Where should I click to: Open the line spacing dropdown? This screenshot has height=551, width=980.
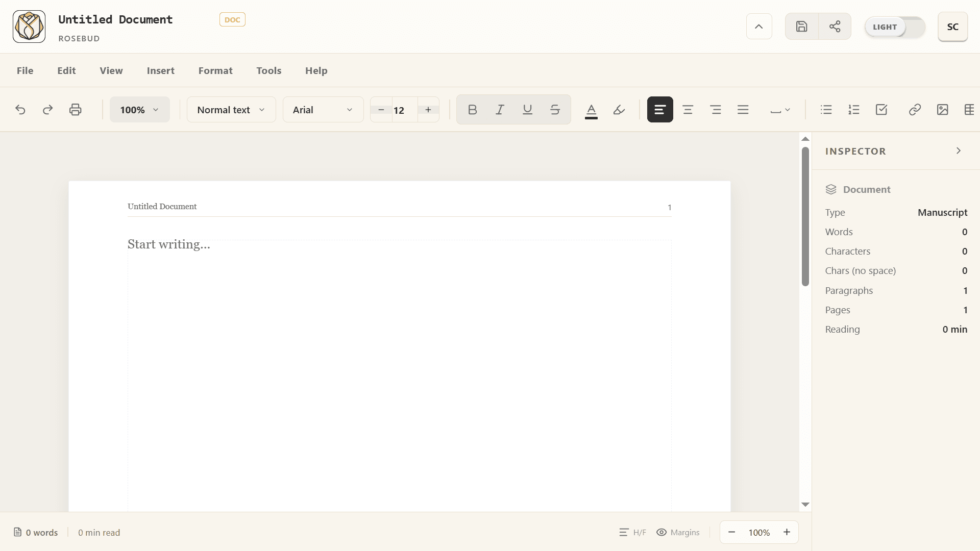[x=780, y=110]
